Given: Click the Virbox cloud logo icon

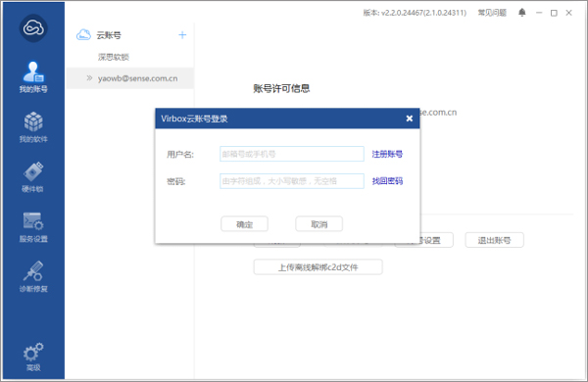Looking at the screenshot, I should (x=33, y=28).
